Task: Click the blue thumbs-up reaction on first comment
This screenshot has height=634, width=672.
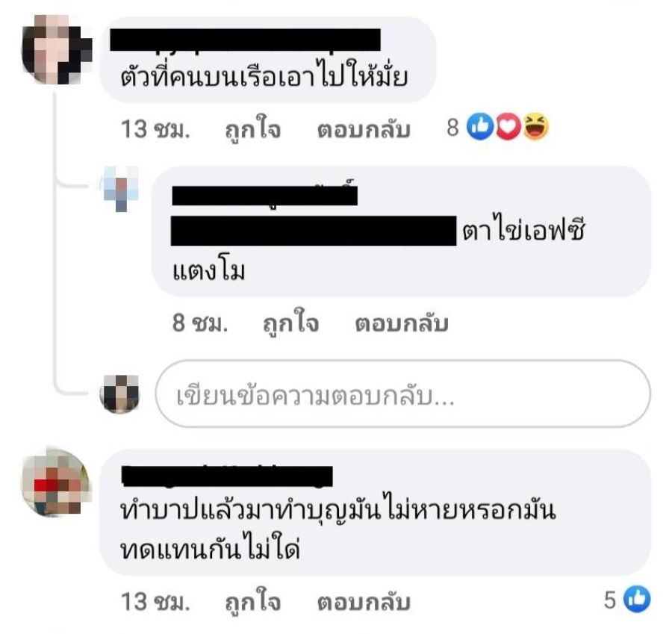Action: 480,127
